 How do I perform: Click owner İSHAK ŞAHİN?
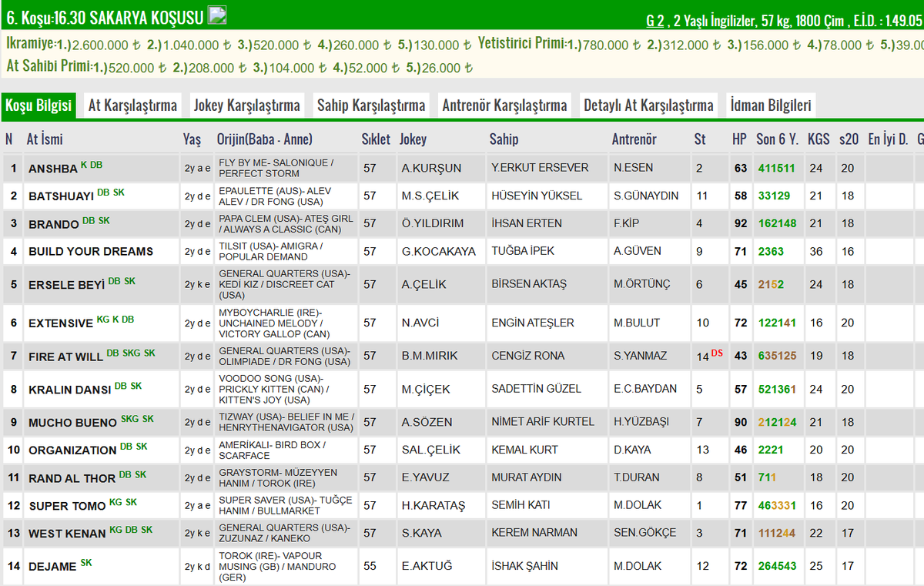coord(524,566)
